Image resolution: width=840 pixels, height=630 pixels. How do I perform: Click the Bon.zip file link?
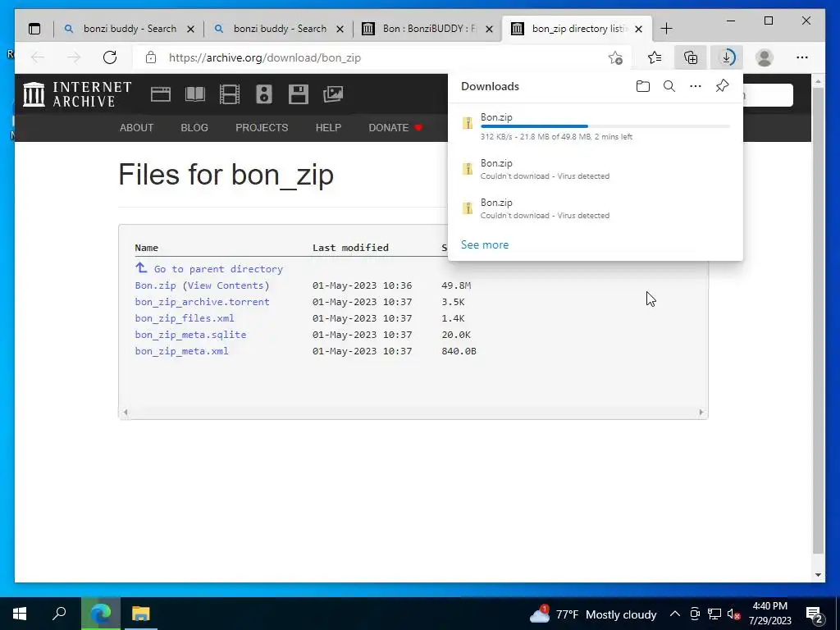coord(155,285)
